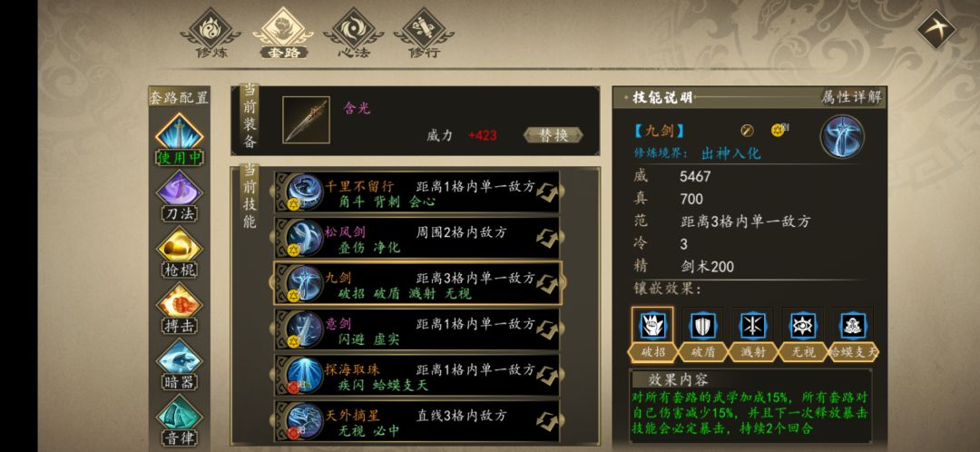Choose the 使用中 sword set icon
Screen dimensions: 980x452
180,132
